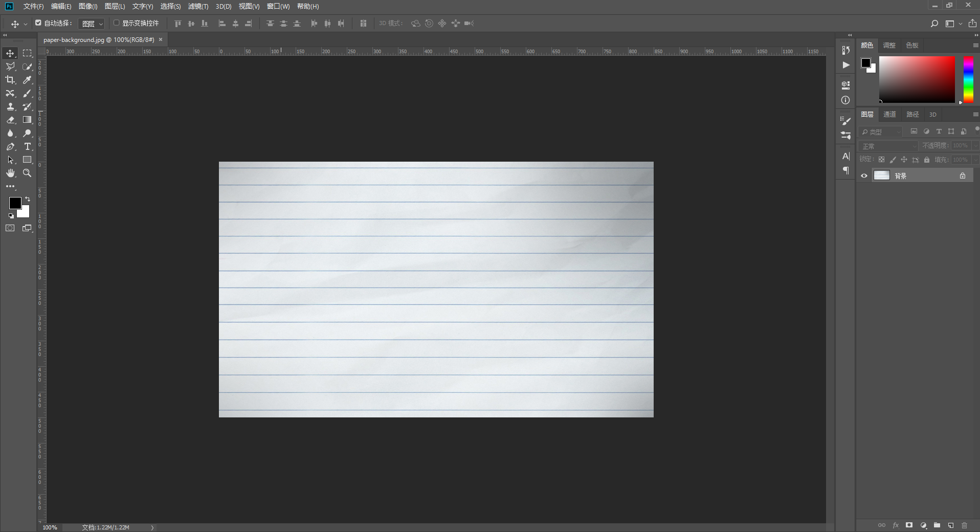Click the search magnifier in options bar

click(934, 24)
